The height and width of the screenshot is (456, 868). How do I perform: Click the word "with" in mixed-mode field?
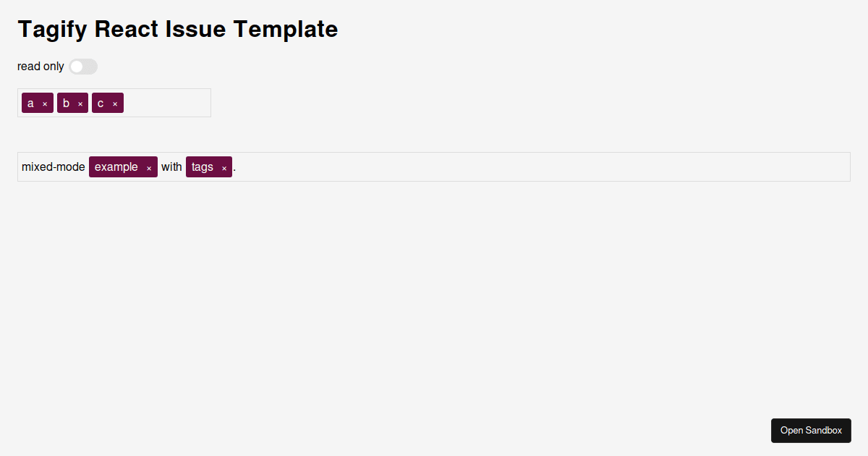click(x=171, y=166)
